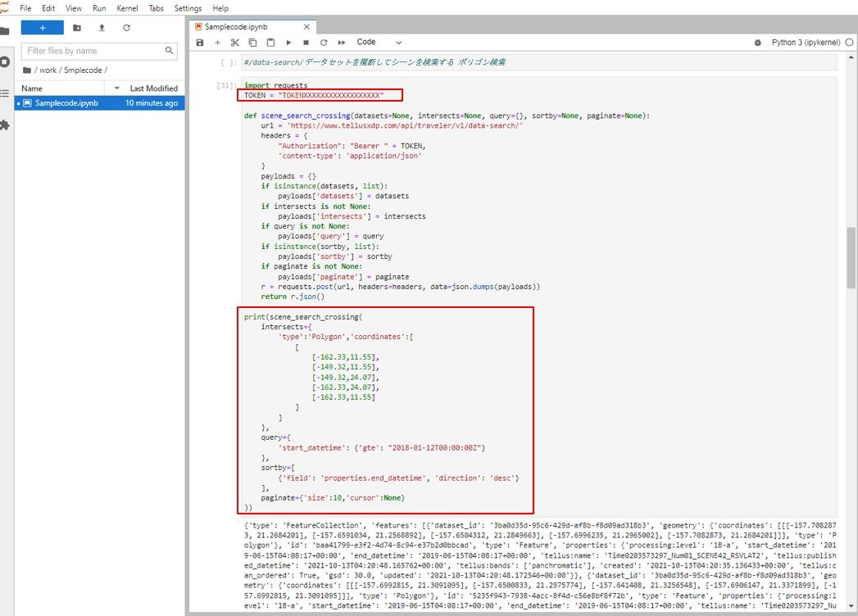The image size is (858, 616).
Task: Open the Extension Manager puzzle icon
Action: [5, 125]
